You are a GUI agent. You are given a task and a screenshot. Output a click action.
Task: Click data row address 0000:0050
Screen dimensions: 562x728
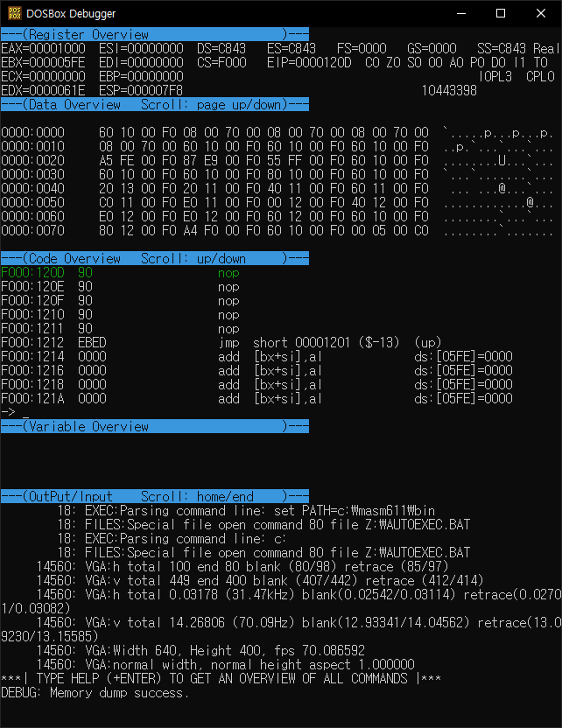[33, 202]
